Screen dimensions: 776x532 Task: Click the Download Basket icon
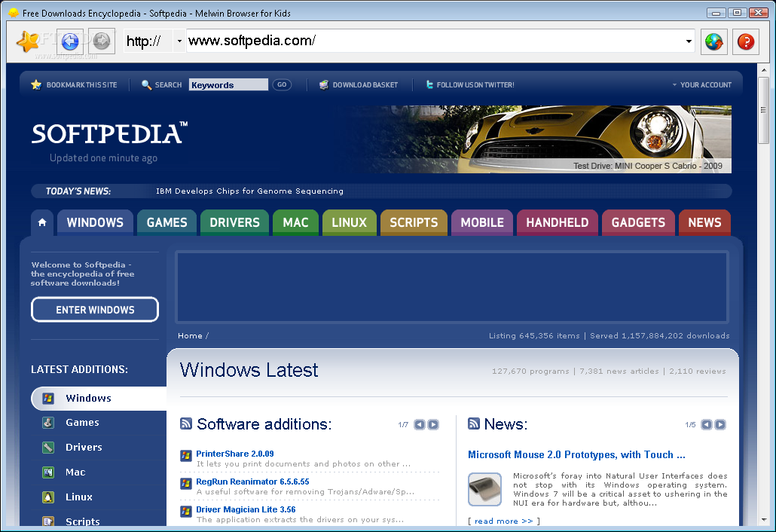click(324, 84)
